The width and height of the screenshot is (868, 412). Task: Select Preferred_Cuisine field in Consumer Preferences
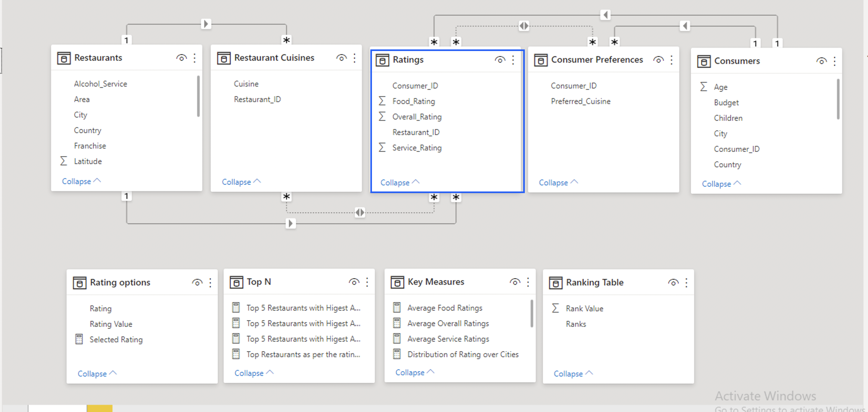coord(581,101)
